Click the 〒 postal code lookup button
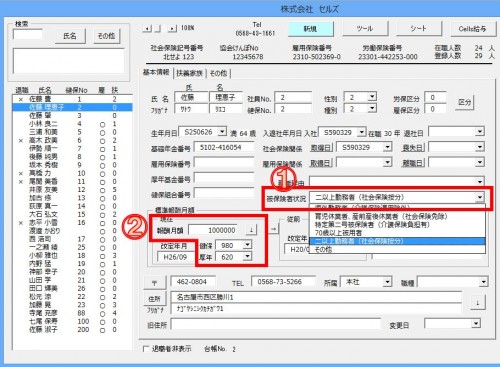 click(154, 283)
